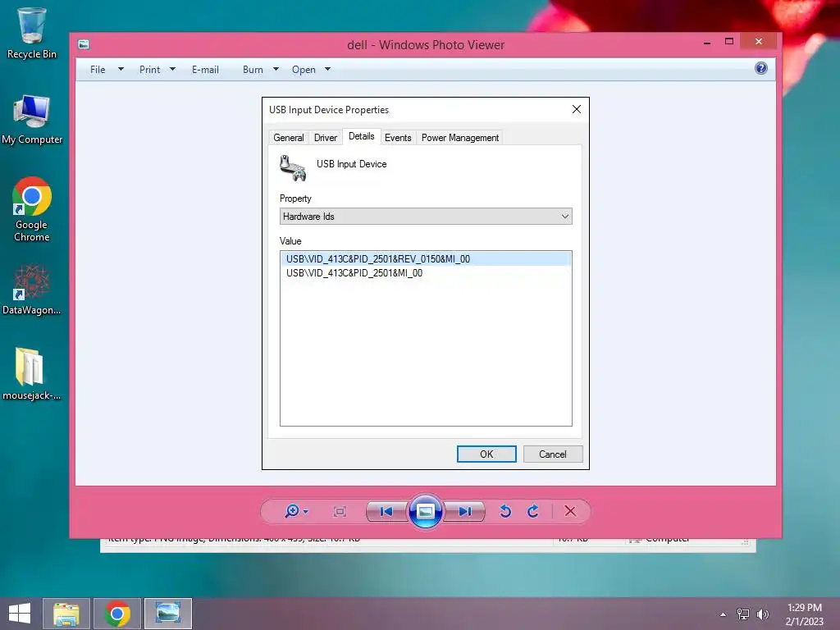
Task: Open the File menu
Action: coord(98,70)
